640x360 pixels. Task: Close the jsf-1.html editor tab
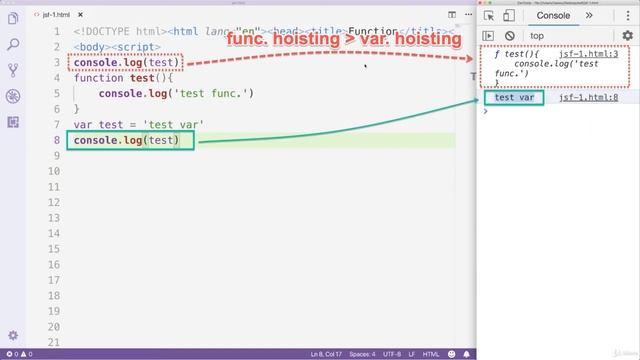(x=80, y=15)
